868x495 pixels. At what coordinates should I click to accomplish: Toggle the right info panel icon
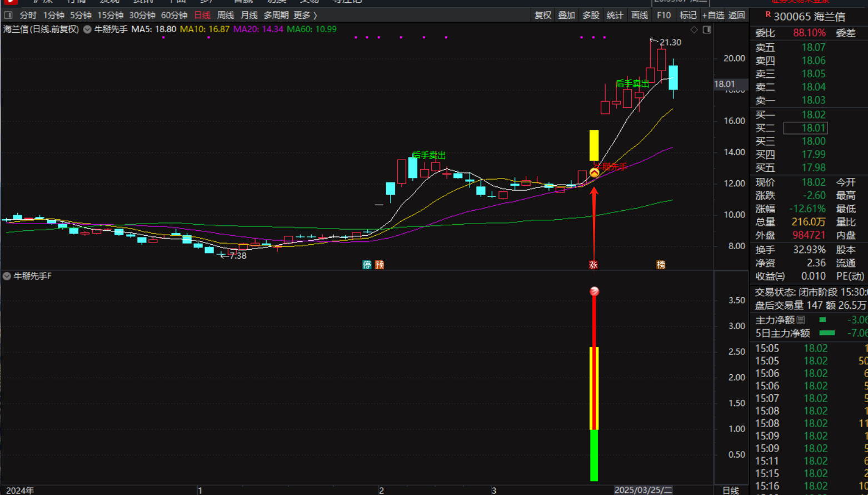tap(707, 29)
